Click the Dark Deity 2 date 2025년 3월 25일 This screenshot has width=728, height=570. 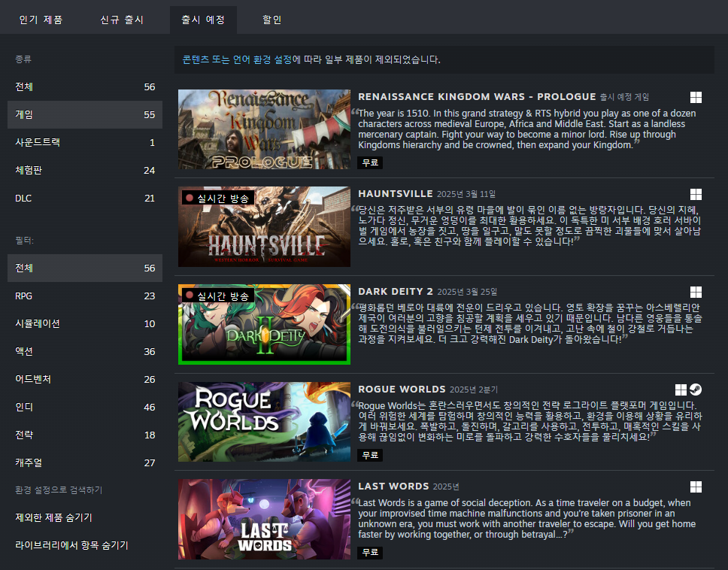[467, 292]
